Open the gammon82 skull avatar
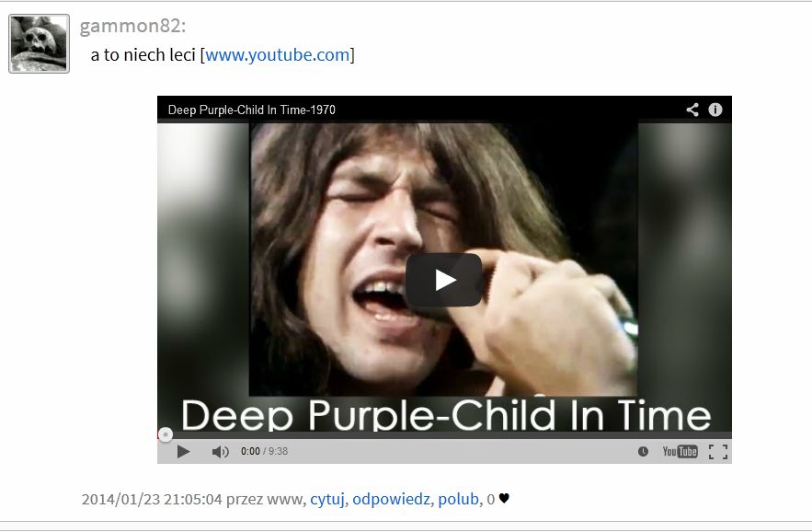 pyautogui.click(x=39, y=43)
